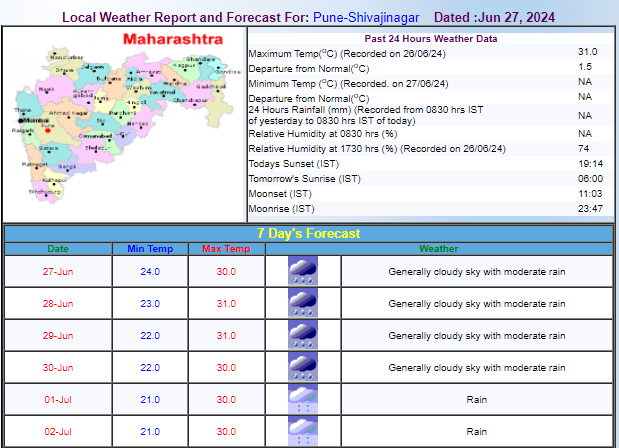Click the 28-Jun moderate rain weather icon

click(x=303, y=303)
